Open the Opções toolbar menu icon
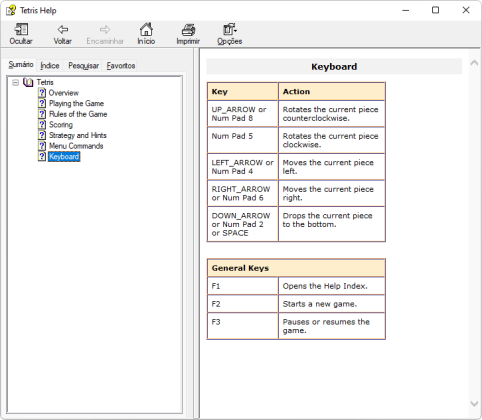Image resolution: width=482 pixels, height=420 pixels. [230, 29]
